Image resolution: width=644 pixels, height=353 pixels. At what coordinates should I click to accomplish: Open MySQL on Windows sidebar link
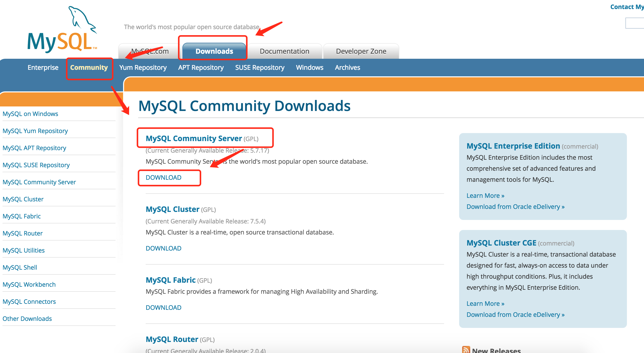click(x=30, y=114)
